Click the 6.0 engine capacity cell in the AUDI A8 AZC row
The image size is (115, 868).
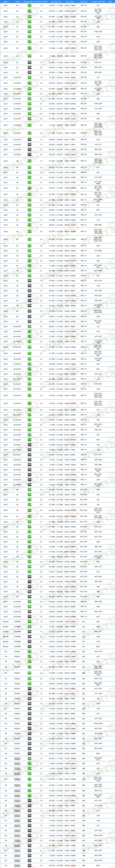41,572
